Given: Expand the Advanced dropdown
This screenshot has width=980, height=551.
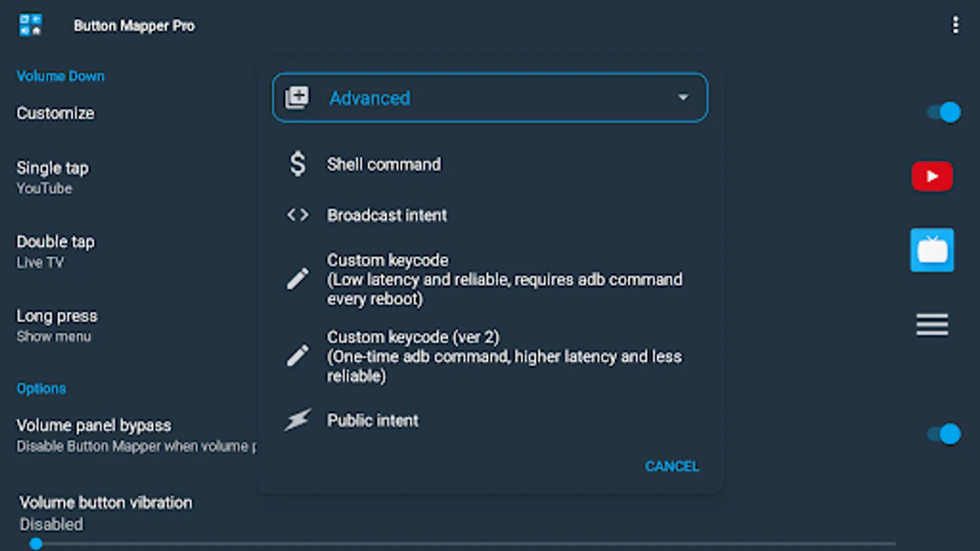Looking at the screenshot, I should click(x=489, y=97).
